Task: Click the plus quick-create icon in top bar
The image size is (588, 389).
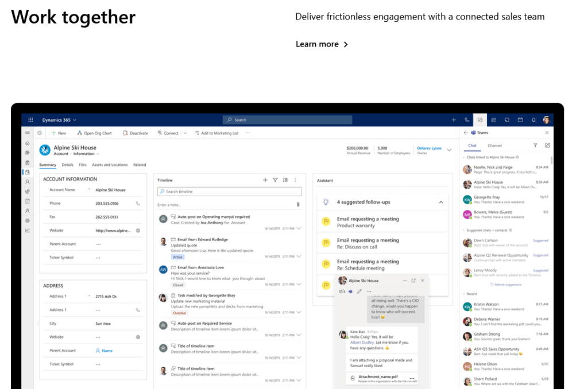Action: 454,120
